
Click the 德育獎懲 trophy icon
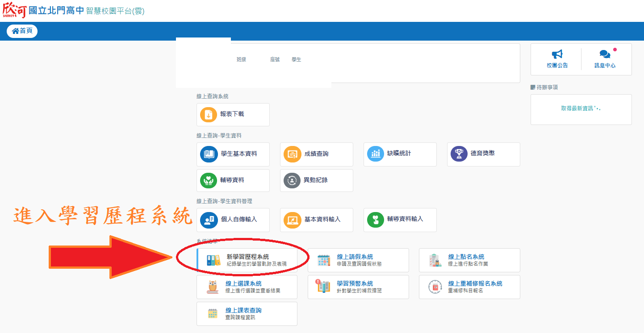[459, 154]
